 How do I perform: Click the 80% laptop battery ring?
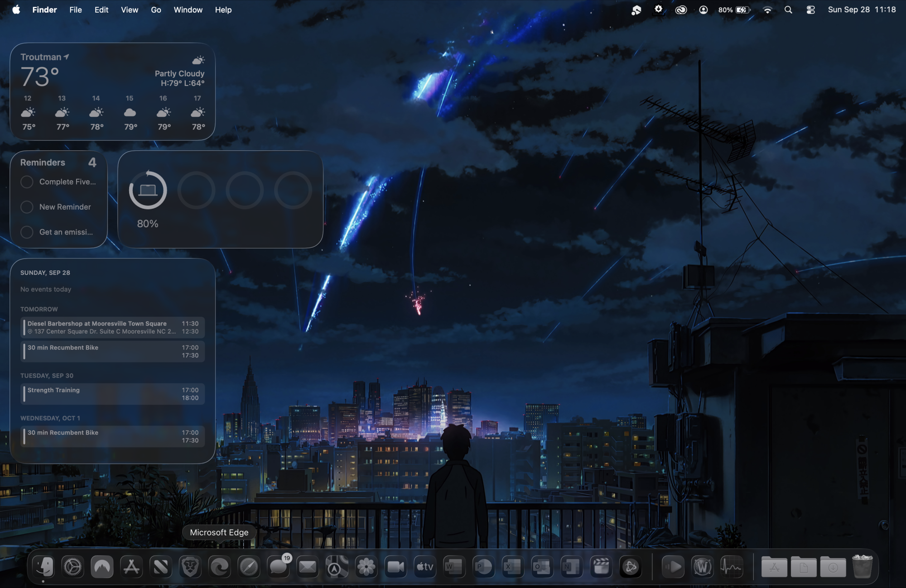[x=148, y=190]
